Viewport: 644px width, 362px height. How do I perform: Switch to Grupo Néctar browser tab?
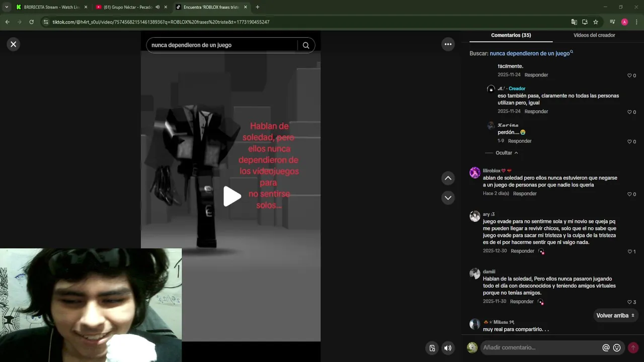tap(128, 7)
